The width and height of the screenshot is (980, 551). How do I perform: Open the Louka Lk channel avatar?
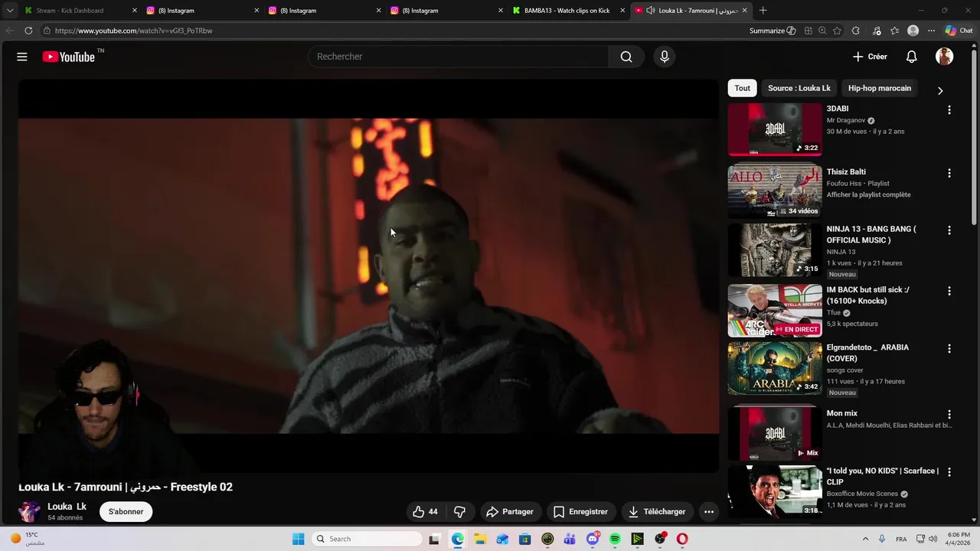pyautogui.click(x=30, y=512)
